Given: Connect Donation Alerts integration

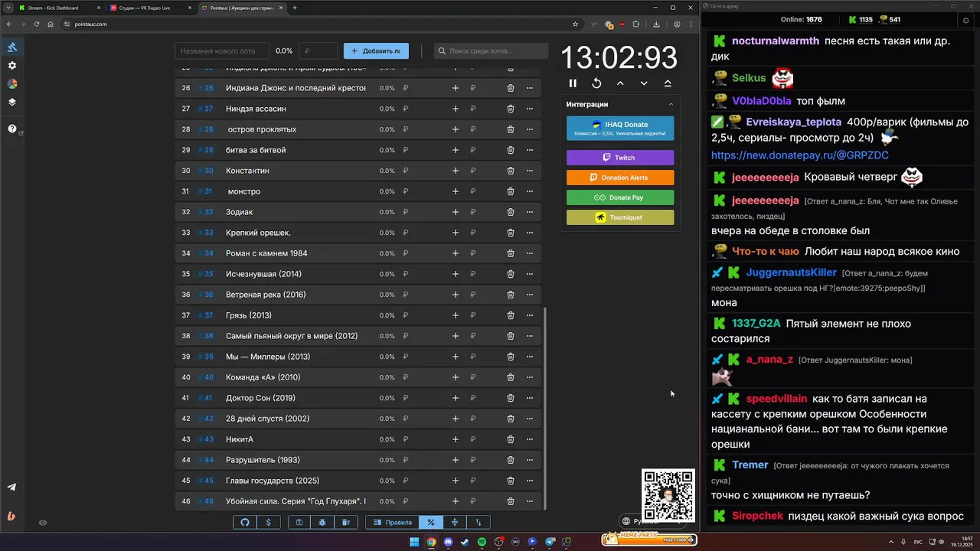Looking at the screenshot, I should (x=620, y=178).
